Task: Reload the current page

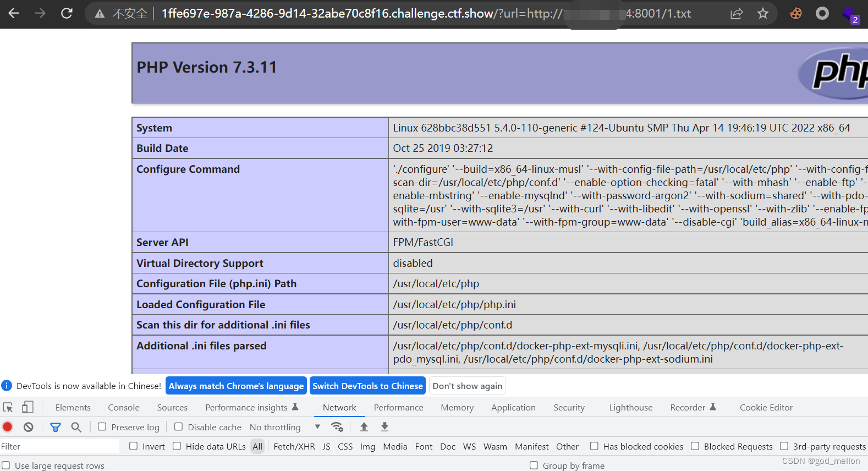Action: 67,13
